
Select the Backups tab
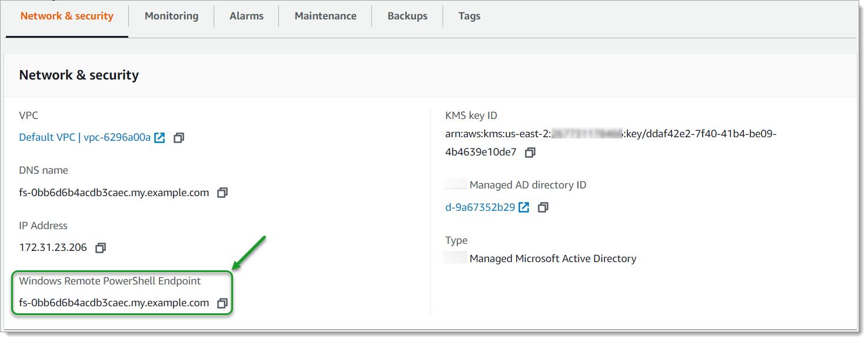(407, 16)
